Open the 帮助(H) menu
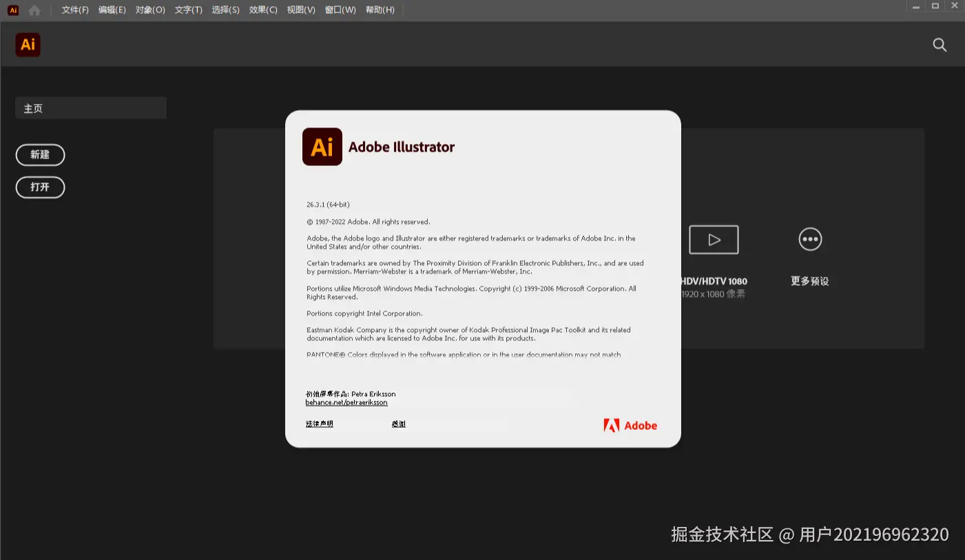The width and height of the screenshot is (965, 560). click(x=380, y=10)
